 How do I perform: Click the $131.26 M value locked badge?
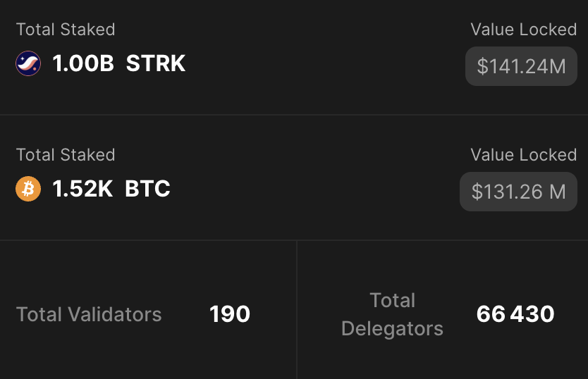click(518, 192)
